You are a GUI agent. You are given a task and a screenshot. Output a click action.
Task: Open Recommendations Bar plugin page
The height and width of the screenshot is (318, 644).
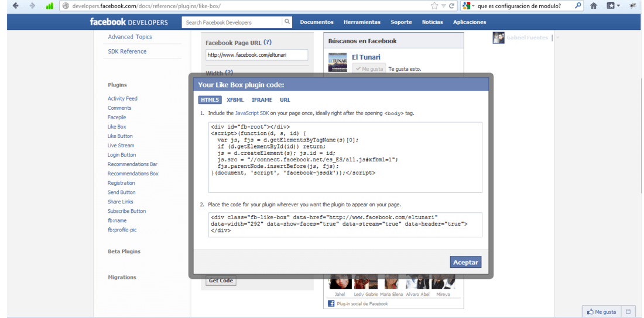tap(132, 164)
